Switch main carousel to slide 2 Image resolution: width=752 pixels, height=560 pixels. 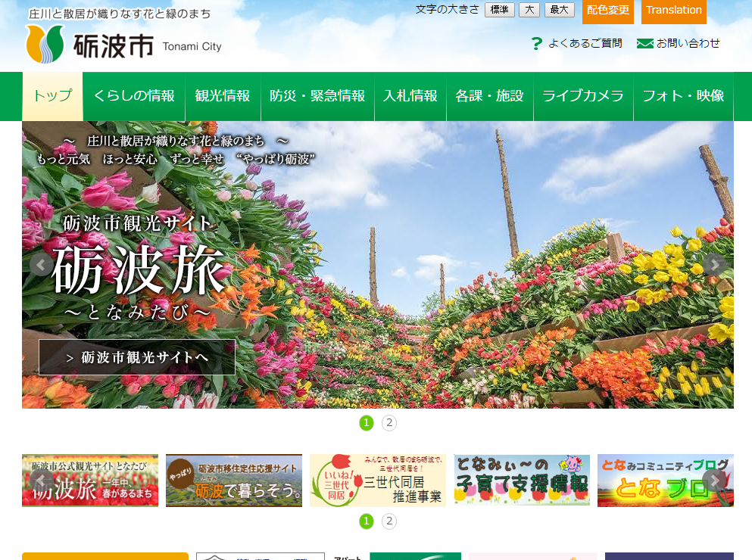(388, 423)
